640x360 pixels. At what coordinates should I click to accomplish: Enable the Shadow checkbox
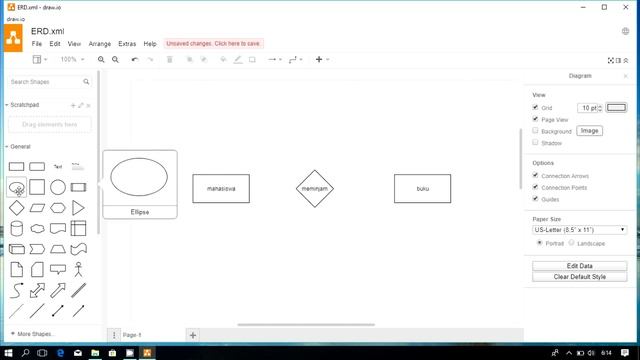click(x=535, y=142)
